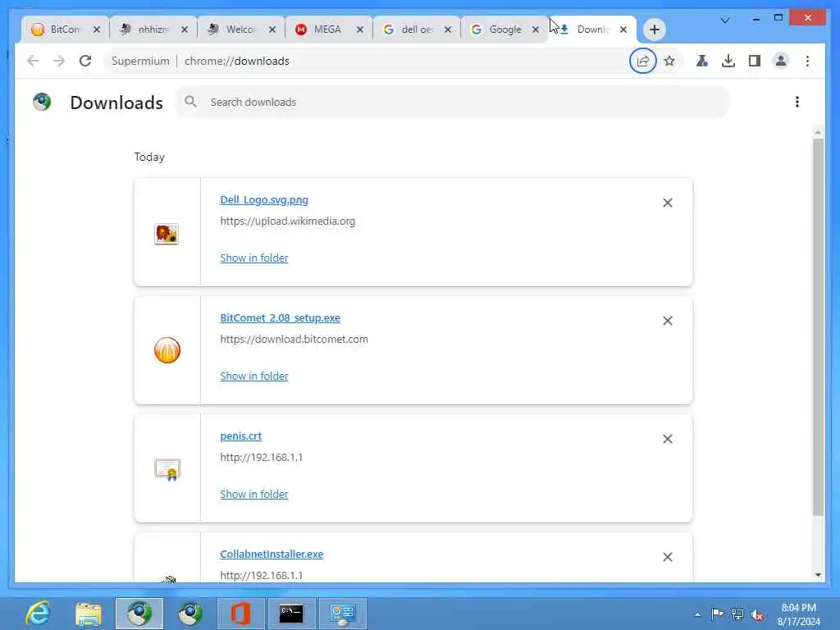Close the MEGA tab
This screenshot has height=630, width=840.
click(x=360, y=30)
